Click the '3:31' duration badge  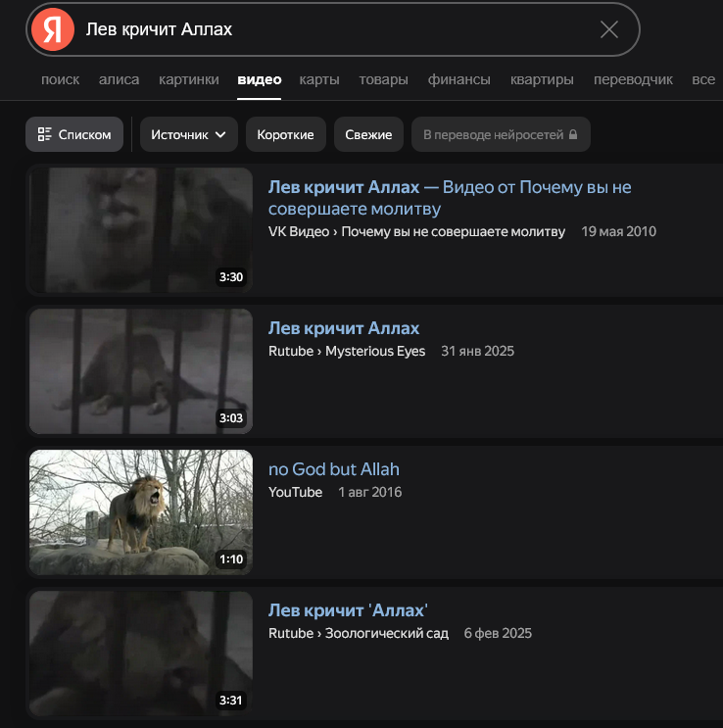point(231,701)
